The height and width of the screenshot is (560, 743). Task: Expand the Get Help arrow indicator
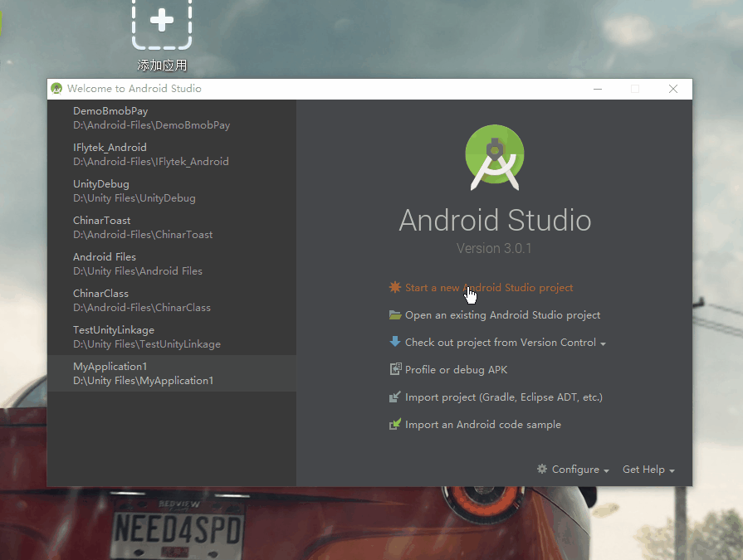click(x=672, y=470)
